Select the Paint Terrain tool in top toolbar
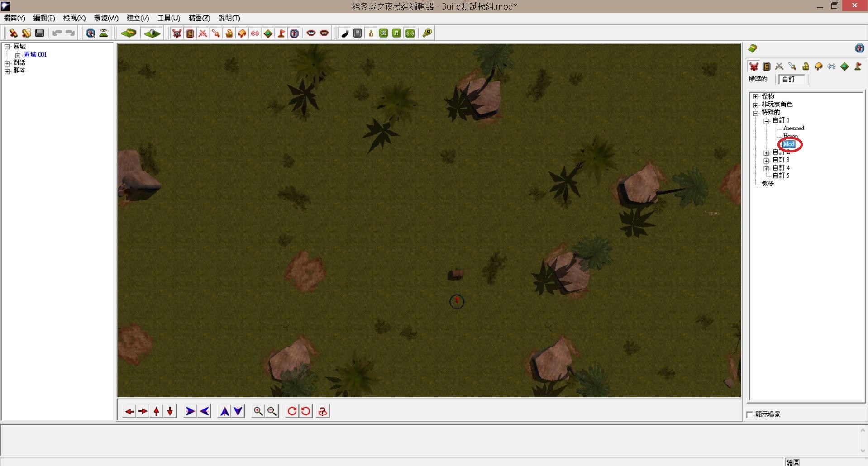This screenshot has width=868, height=466. (x=129, y=33)
